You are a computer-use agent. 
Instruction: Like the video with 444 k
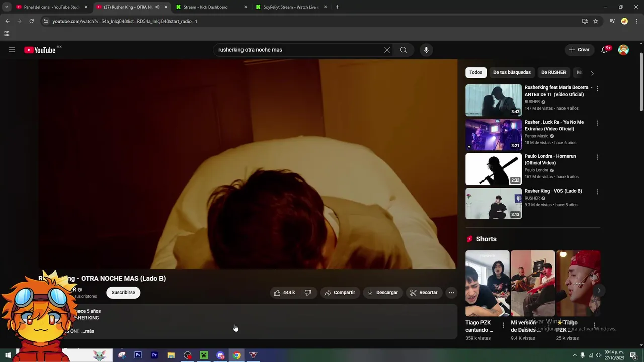284,293
